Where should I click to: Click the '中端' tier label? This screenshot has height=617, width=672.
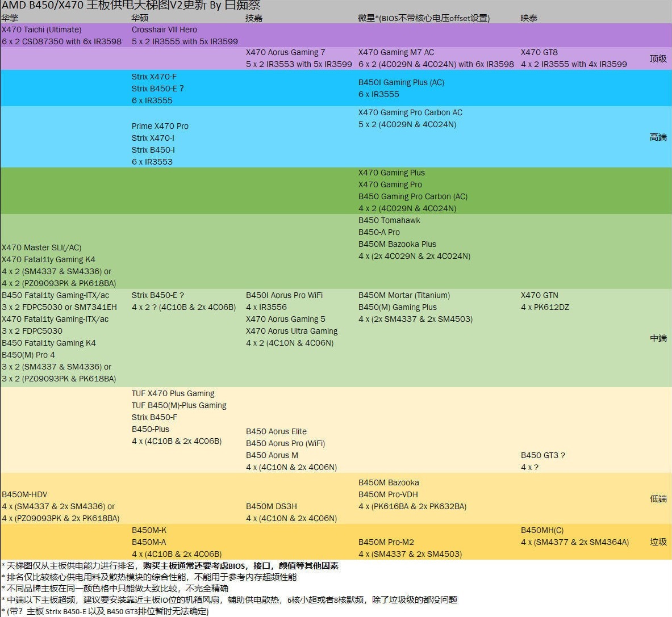(x=658, y=338)
